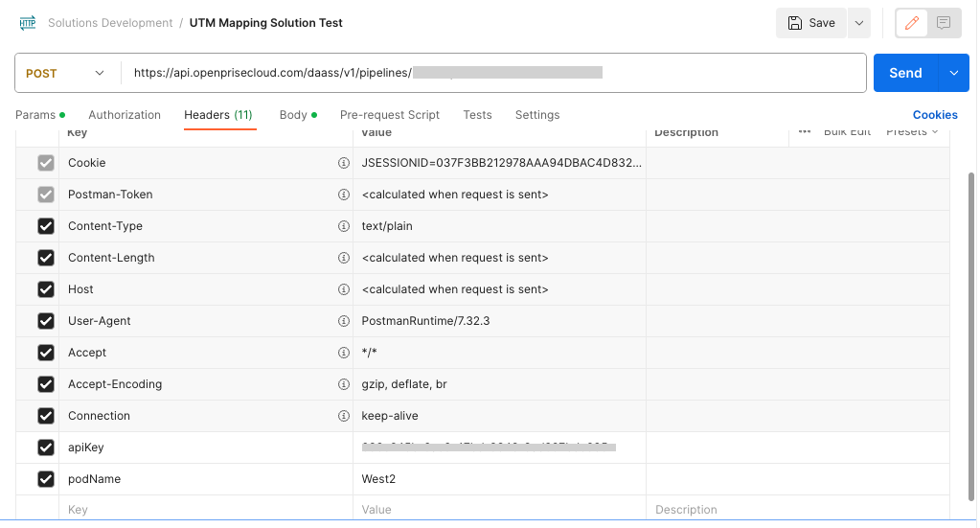Open Solutions Development breadcrumb
The width and height of the screenshot is (980, 528).
coord(110,23)
